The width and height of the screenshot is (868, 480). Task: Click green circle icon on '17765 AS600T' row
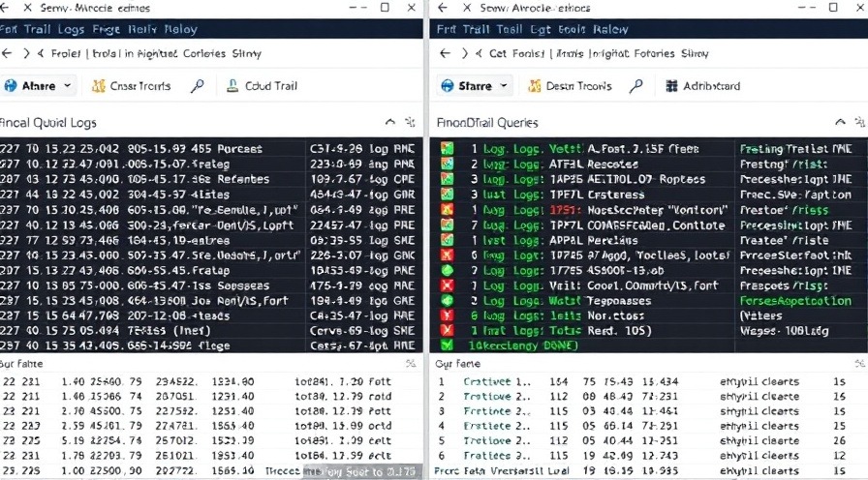(447, 270)
